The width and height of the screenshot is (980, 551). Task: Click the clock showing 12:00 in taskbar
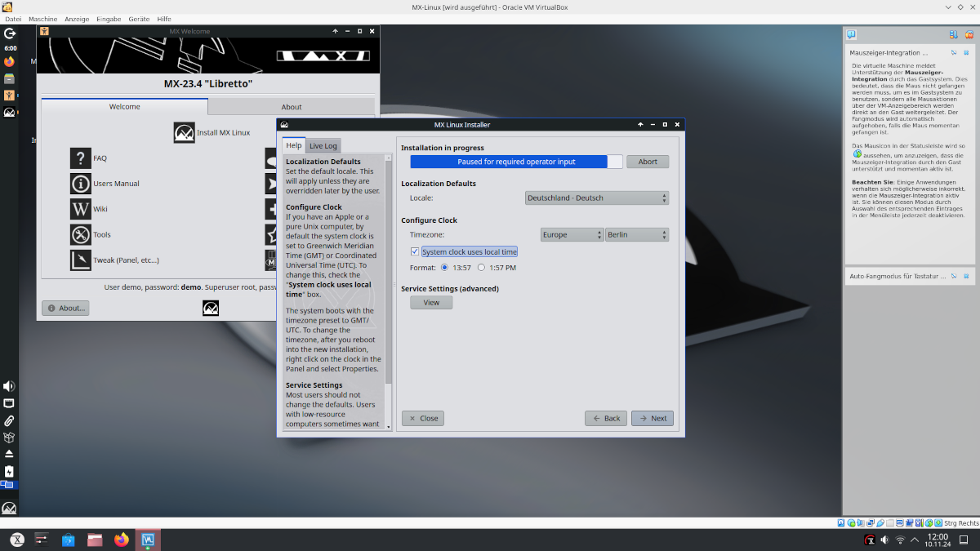[x=938, y=540]
